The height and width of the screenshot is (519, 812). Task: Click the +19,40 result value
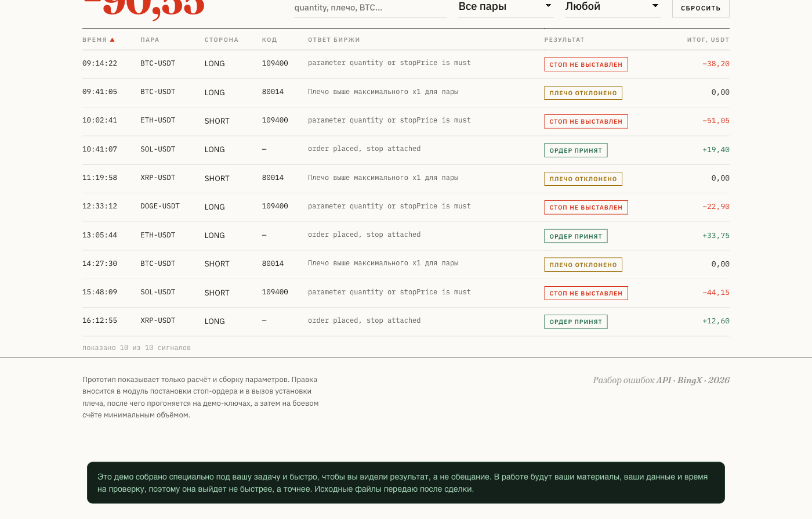tap(716, 150)
